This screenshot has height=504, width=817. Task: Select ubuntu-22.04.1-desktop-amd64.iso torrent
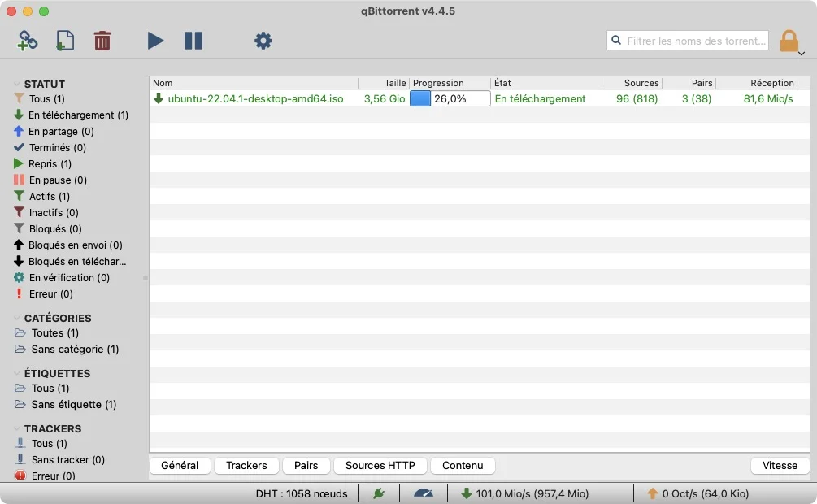coord(255,99)
